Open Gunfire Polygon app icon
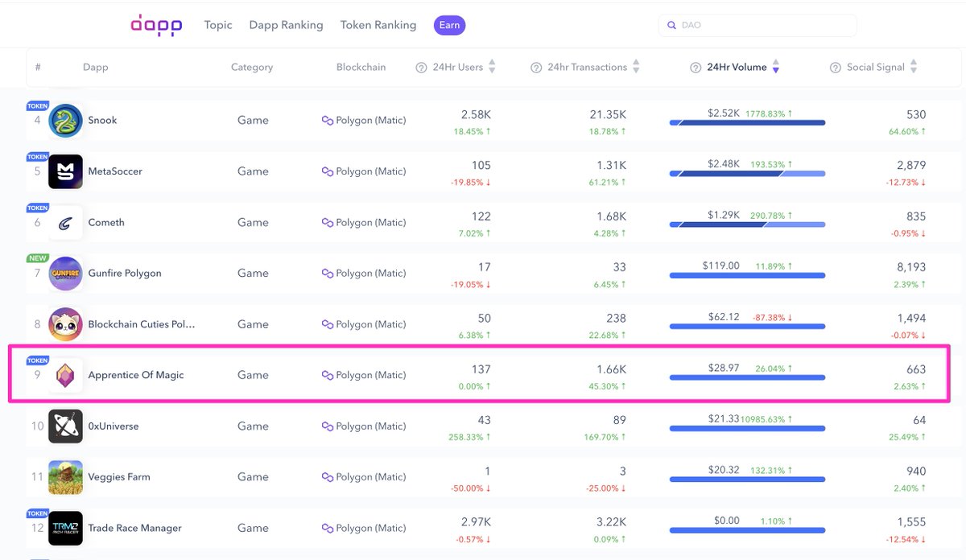The height and width of the screenshot is (560, 966). pos(65,274)
